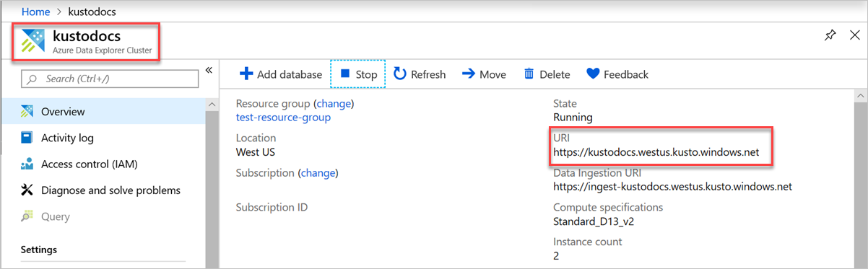868x269 pixels.
Task: Click the kustodocs cluster logo icon
Action: click(x=32, y=42)
